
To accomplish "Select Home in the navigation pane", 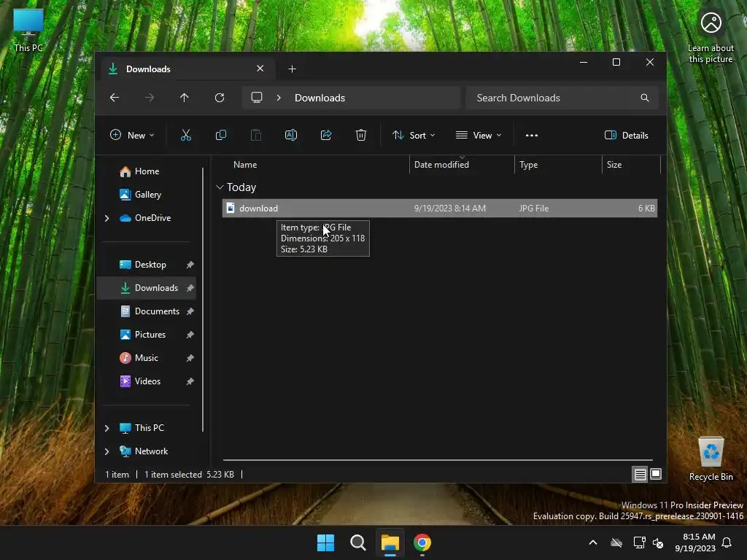I will click(147, 171).
